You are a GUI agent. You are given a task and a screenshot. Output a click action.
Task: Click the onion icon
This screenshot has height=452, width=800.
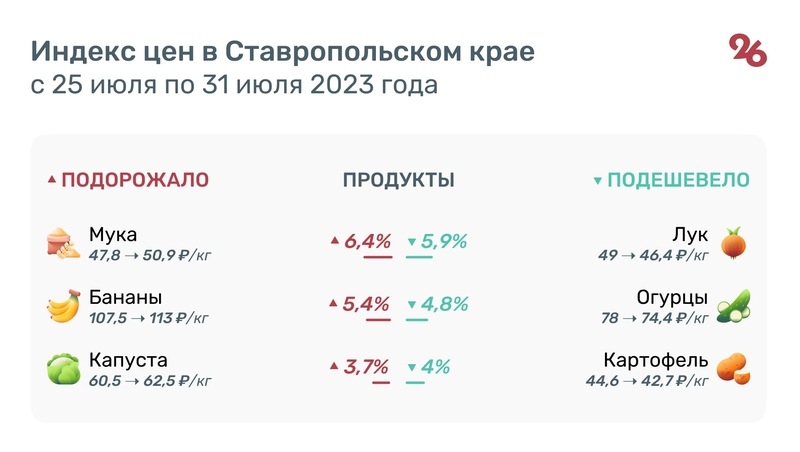pyautogui.click(x=734, y=243)
